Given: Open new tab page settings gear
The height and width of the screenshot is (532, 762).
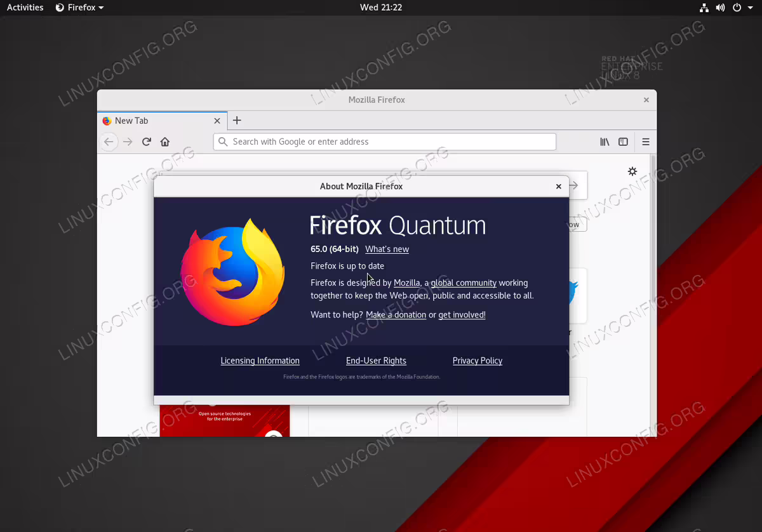Looking at the screenshot, I should 632,171.
